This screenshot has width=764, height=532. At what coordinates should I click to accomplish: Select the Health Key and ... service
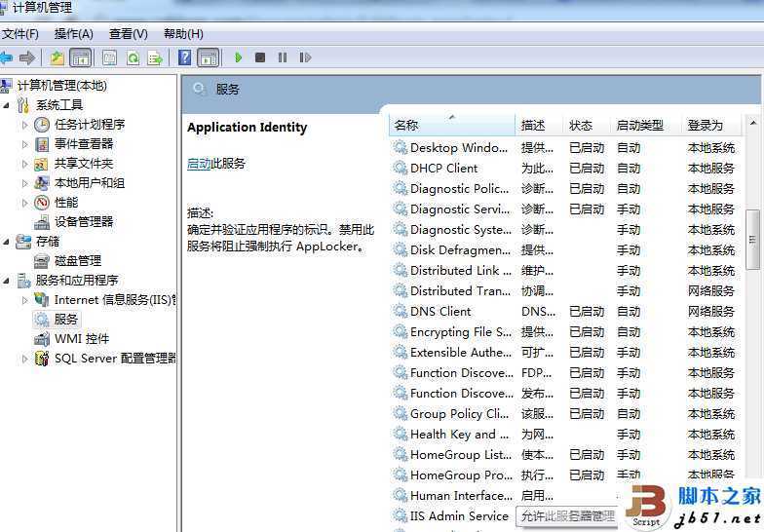pos(564,435)
